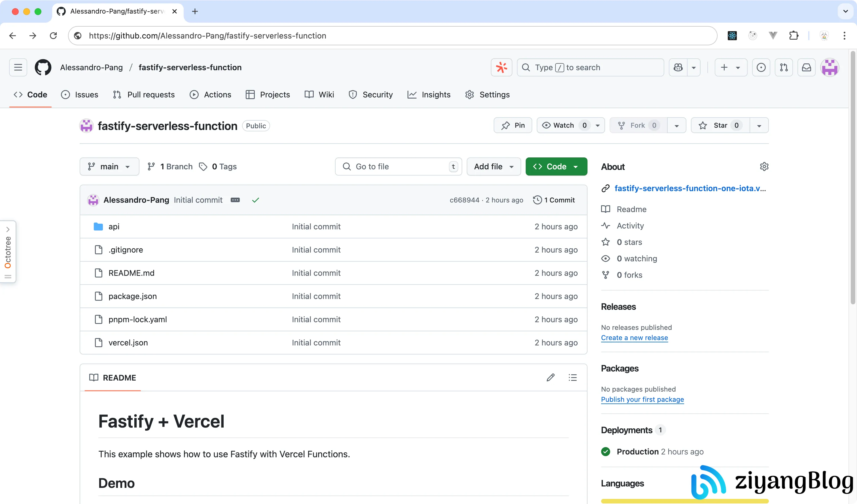
Task: Open the pnpm-lock.yaml file
Action: click(138, 319)
